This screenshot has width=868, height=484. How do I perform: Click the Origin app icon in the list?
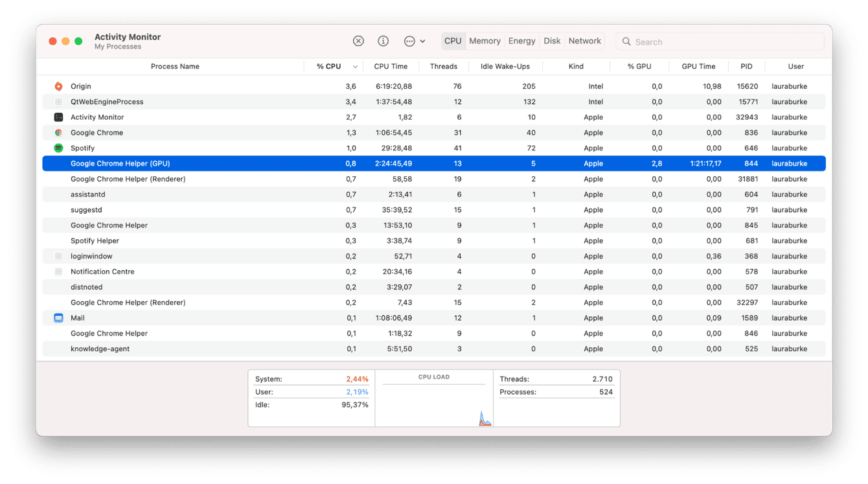click(x=57, y=86)
